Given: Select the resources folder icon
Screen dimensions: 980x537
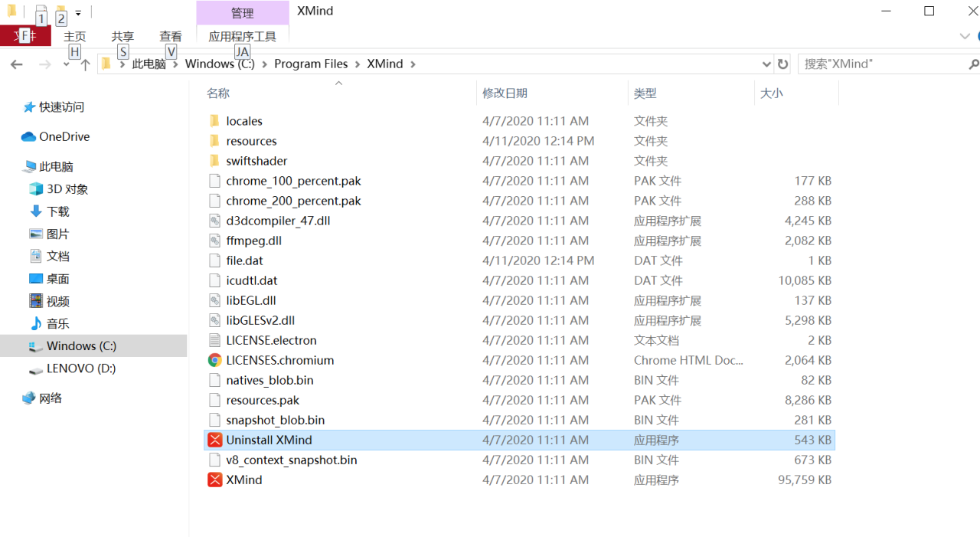Looking at the screenshot, I should click(x=214, y=141).
